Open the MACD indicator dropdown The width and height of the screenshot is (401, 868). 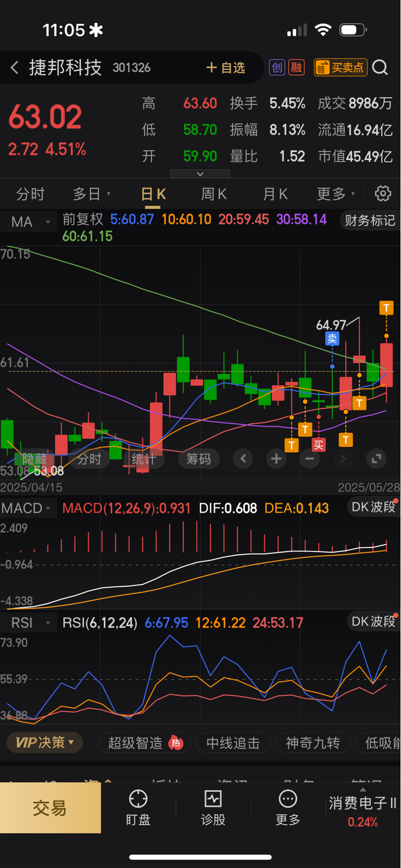28,508
